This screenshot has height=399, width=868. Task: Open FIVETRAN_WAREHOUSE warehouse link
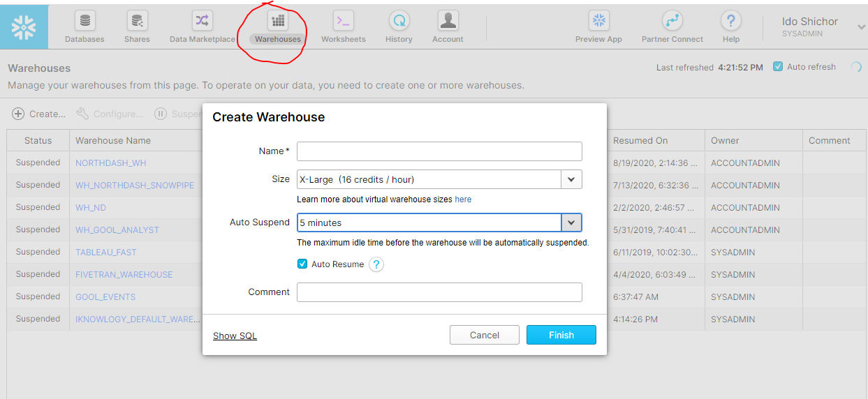point(124,274)
